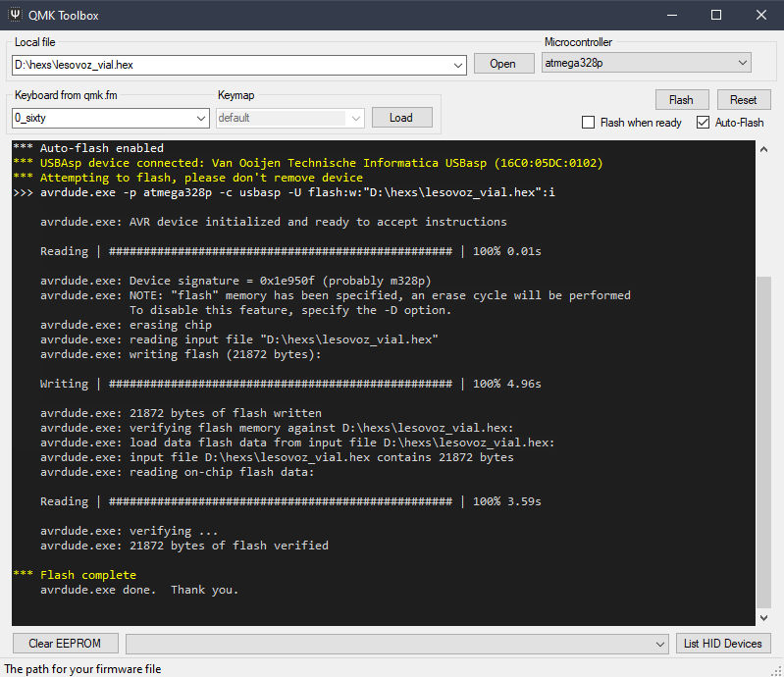The height and width of the screenshot is (677, 784).
Task: Expand the Local file path dropdown
Action: [x=459, y=65]
